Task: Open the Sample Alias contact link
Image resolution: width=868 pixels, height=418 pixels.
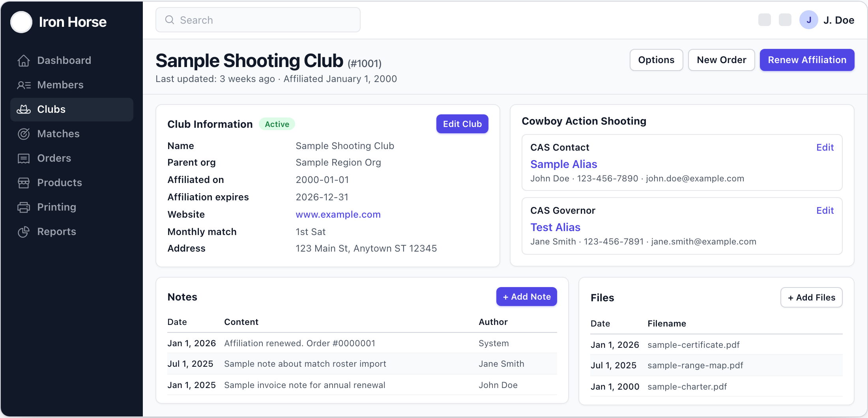Action: (x=564, y=164)
